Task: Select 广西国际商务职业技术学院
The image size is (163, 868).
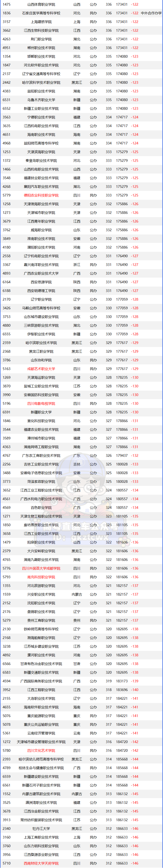Action: 41,681
